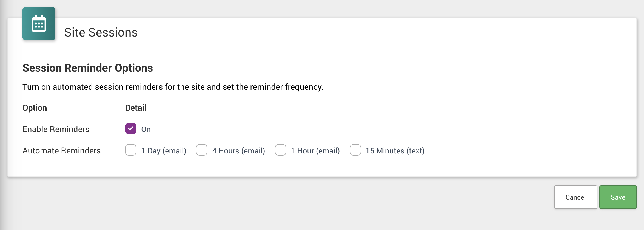Tick the 1 Hour reminder checkbox box

click(x=281, y=150)
